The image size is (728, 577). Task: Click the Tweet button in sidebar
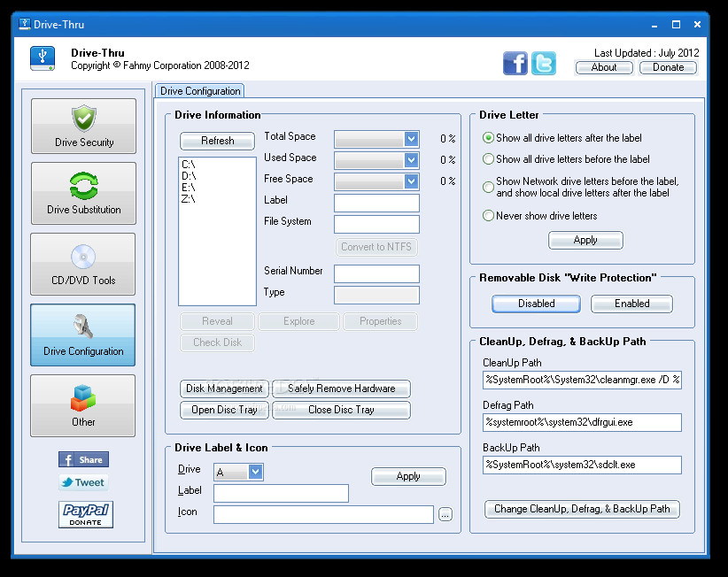pos(83,482)
